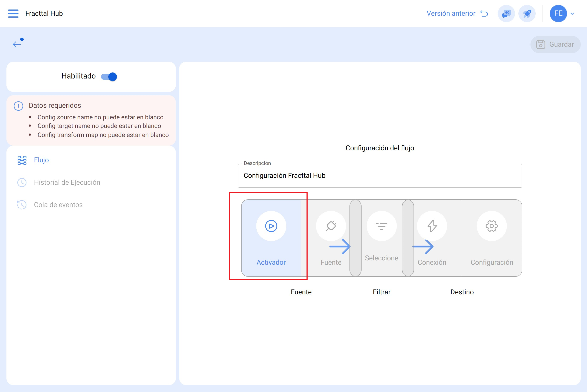Click the Historial clock icon
Screen dimensions: 587x392
pyautogui.click(x=22, y=183)
